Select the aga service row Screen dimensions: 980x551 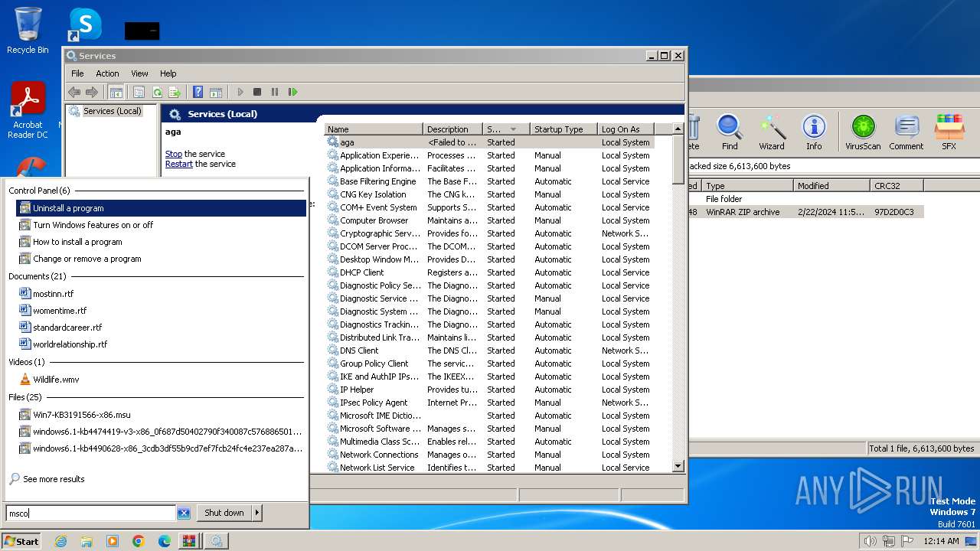tap(489, 142)
